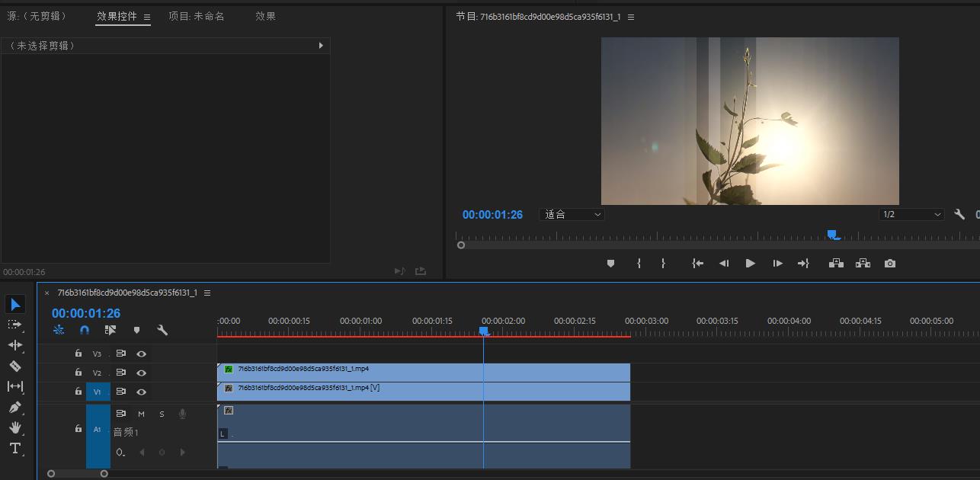980x480 pixels.
Task: Click the voice-over record microphone on A1
Action: 182,414
